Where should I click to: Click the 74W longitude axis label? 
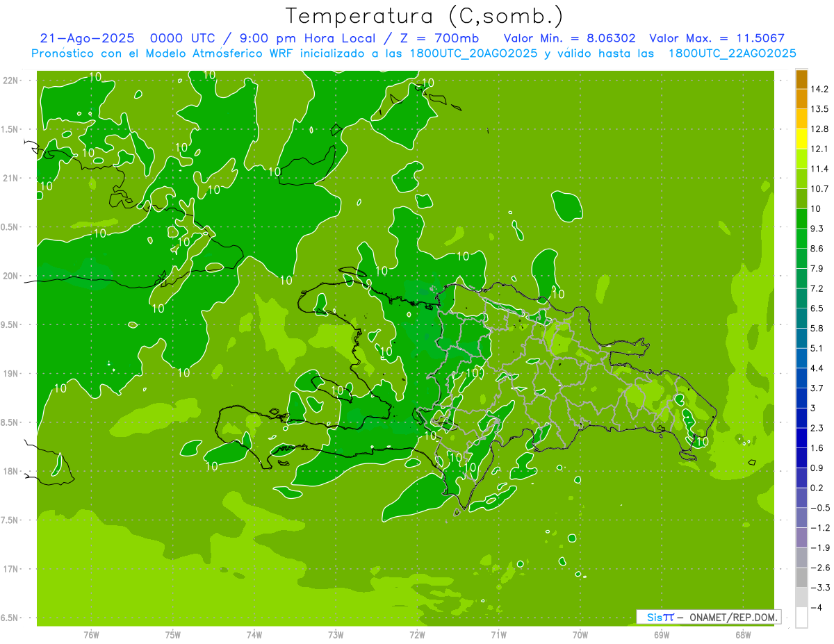pos(254,634)
